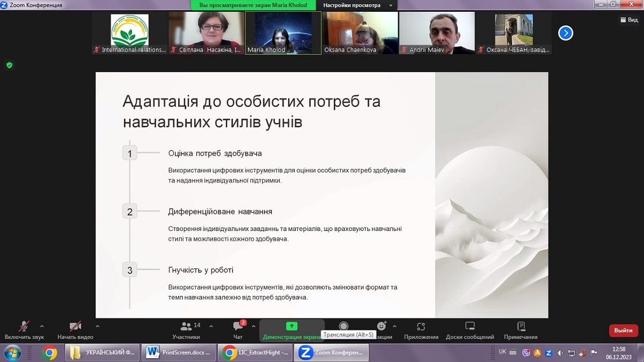Open the Вид view layout menu

629,20
